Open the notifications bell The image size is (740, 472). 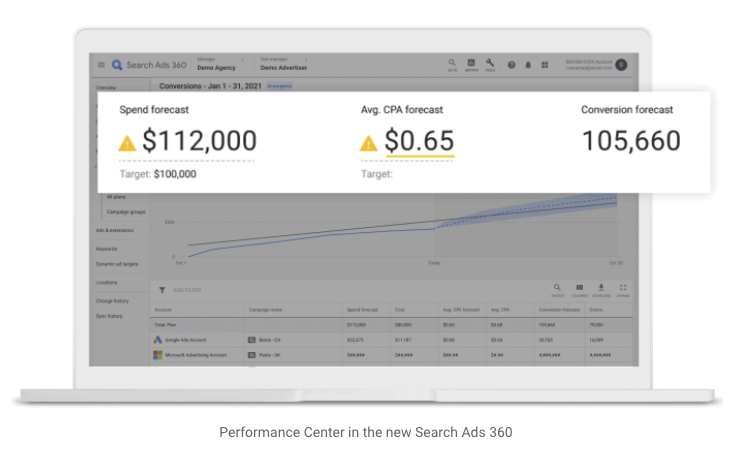click(528, 65)
